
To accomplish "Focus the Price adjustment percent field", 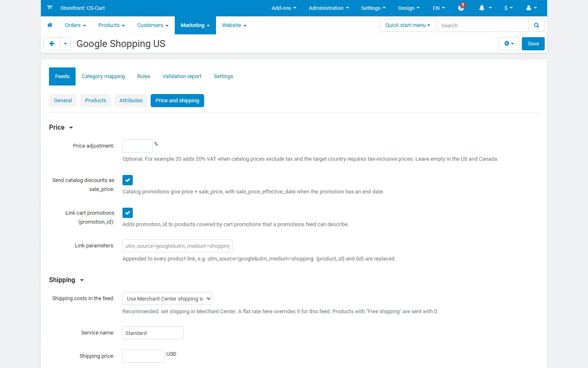I will (x=138, y=146).
